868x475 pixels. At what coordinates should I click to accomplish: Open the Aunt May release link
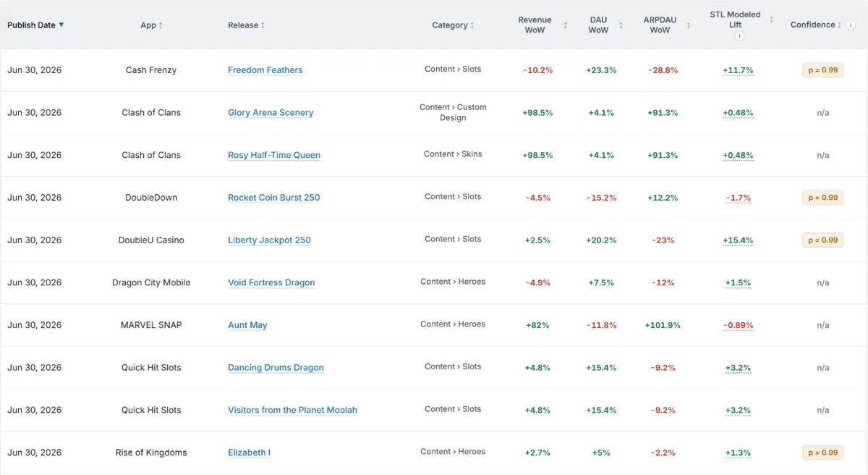tap(247, 325)
